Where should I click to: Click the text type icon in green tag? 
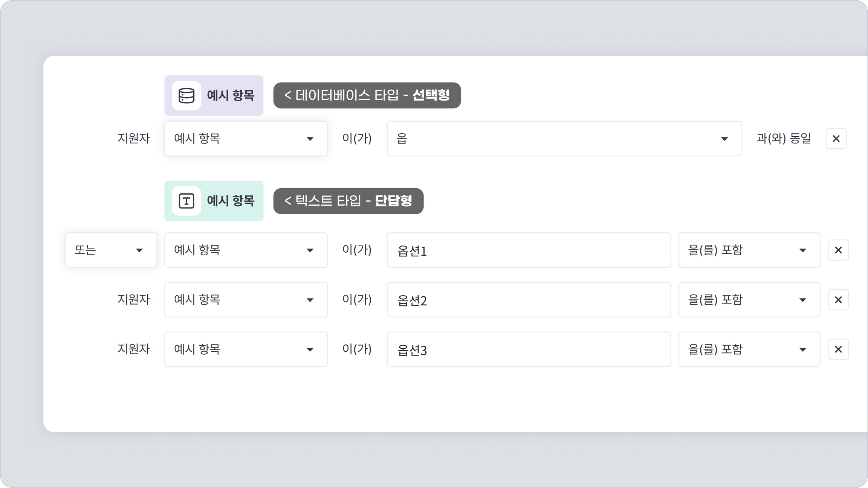[x=186, y=201]
